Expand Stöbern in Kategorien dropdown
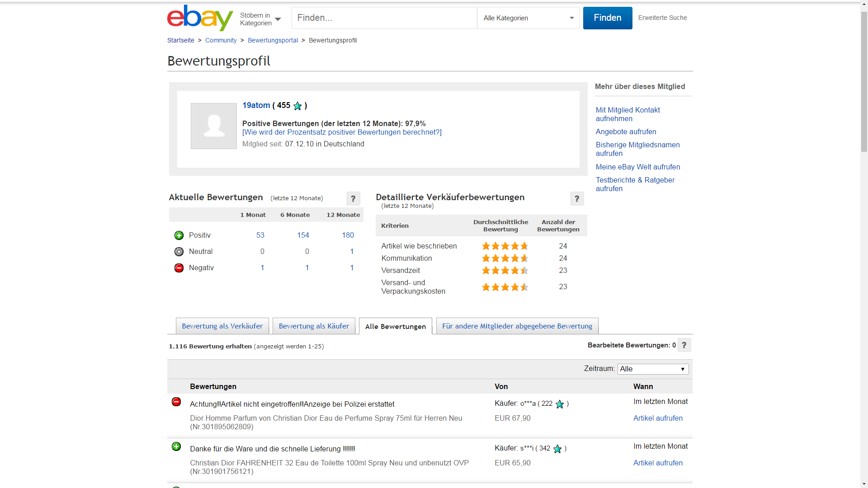Image resolution: width=868 pixels, height=488 pixels. coord(260,19)
